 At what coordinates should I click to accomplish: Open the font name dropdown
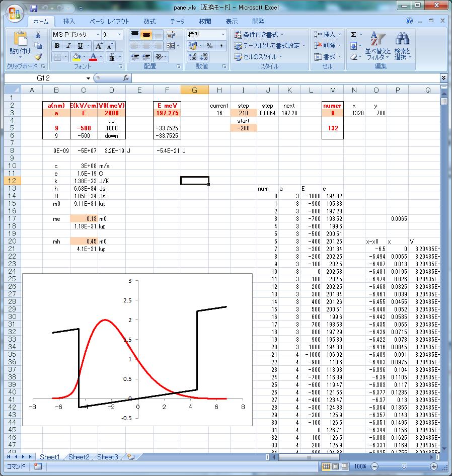pos(97,34)
